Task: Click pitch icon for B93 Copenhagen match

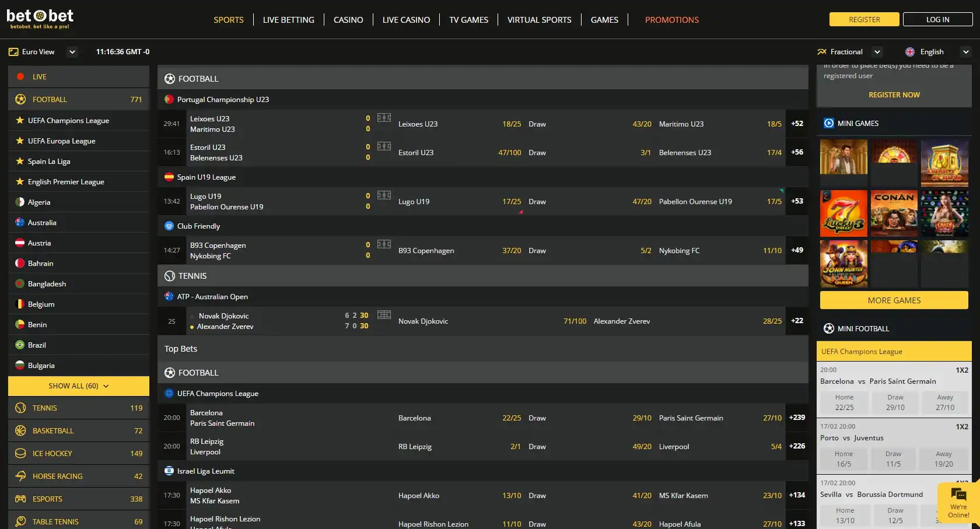Action: 384,244
